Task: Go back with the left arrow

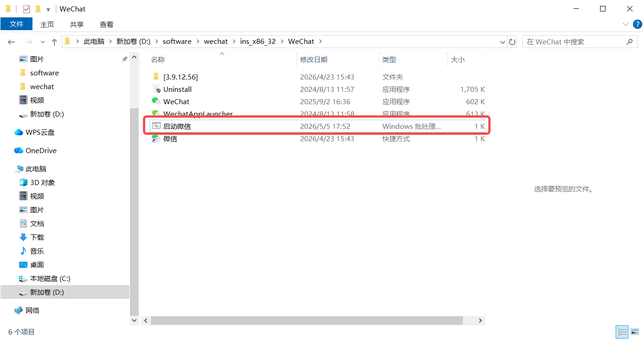Action: [11, 42]
